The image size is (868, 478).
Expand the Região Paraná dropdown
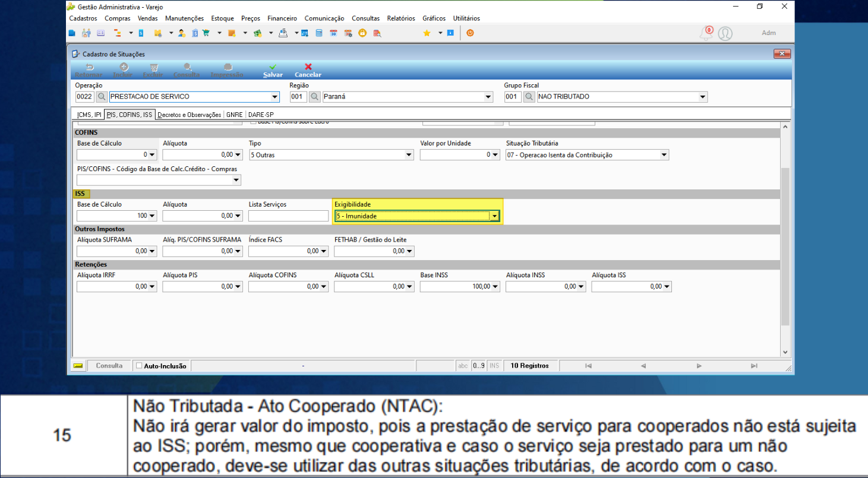click(488, 97)
